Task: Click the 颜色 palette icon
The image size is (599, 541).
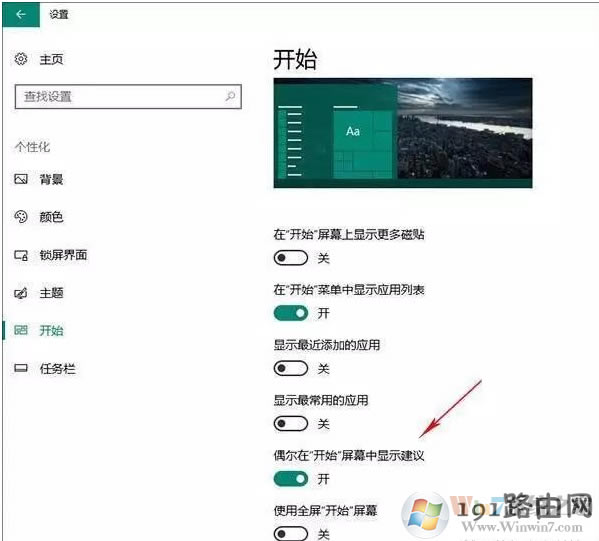Action: [21, 217]
